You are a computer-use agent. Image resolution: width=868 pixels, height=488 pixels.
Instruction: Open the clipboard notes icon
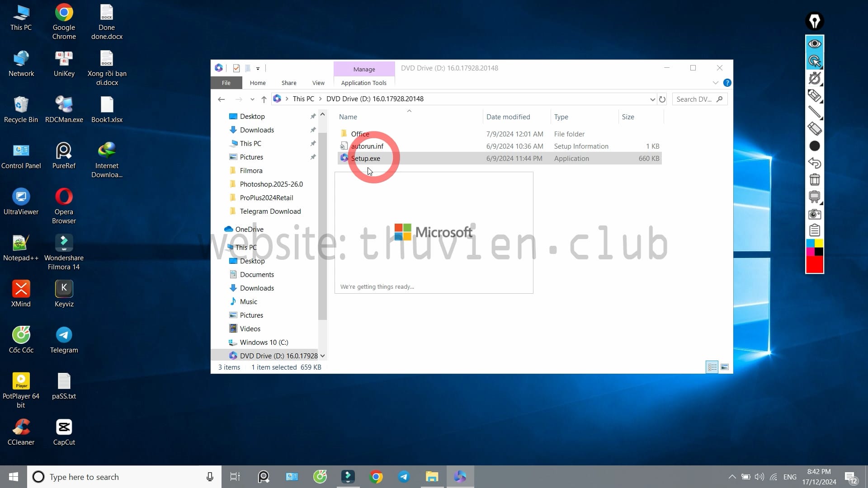tap(815, 230)
